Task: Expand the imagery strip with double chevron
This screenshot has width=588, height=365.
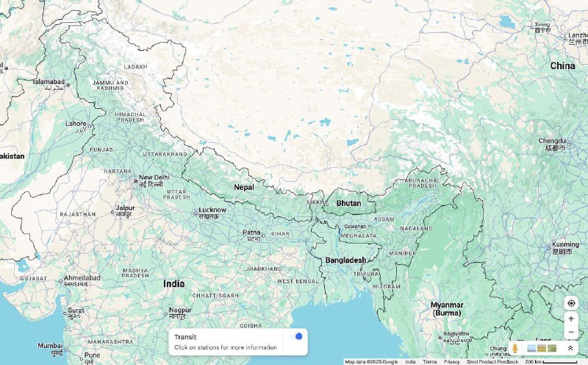Action: (x=570, y=348)
